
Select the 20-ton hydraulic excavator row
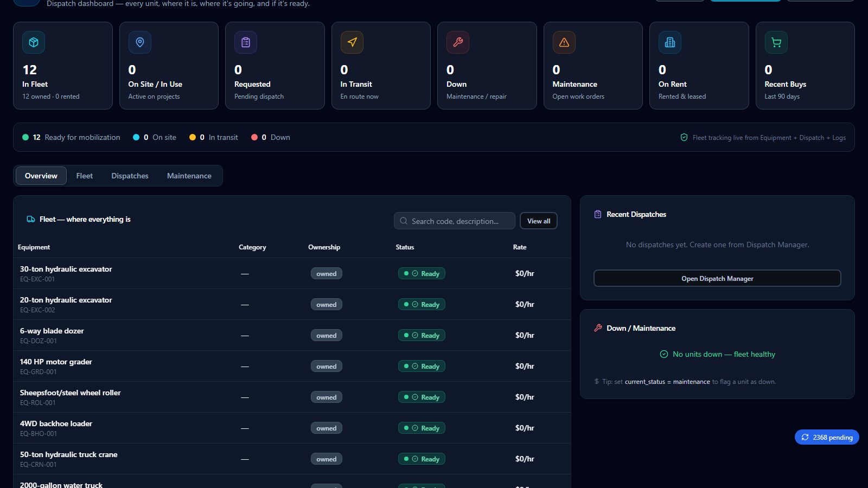[x=292, y=304]
